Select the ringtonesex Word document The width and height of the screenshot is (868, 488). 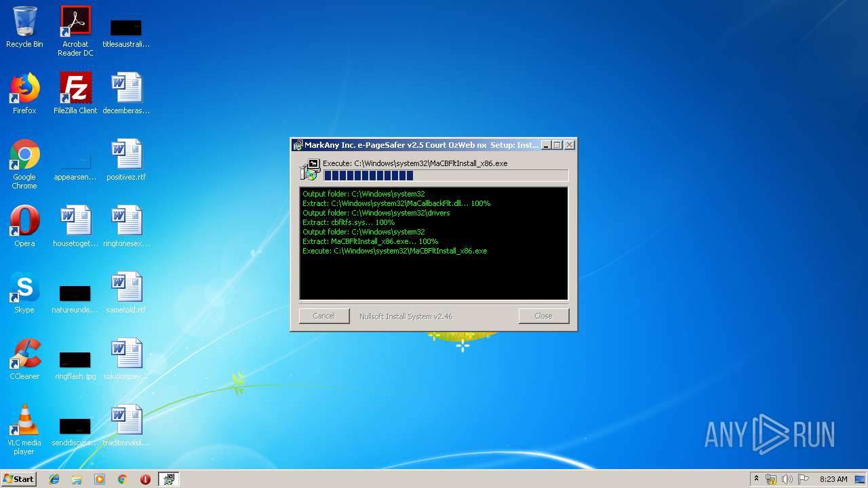(x=126, y=226)
